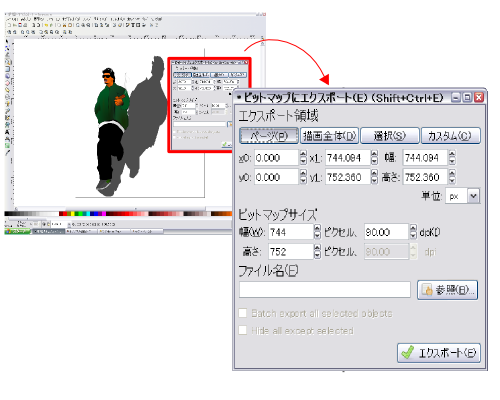Click the y0 value field showing 0.000
This screenshot has width=500, height=400.
click(x=277, y=177)
